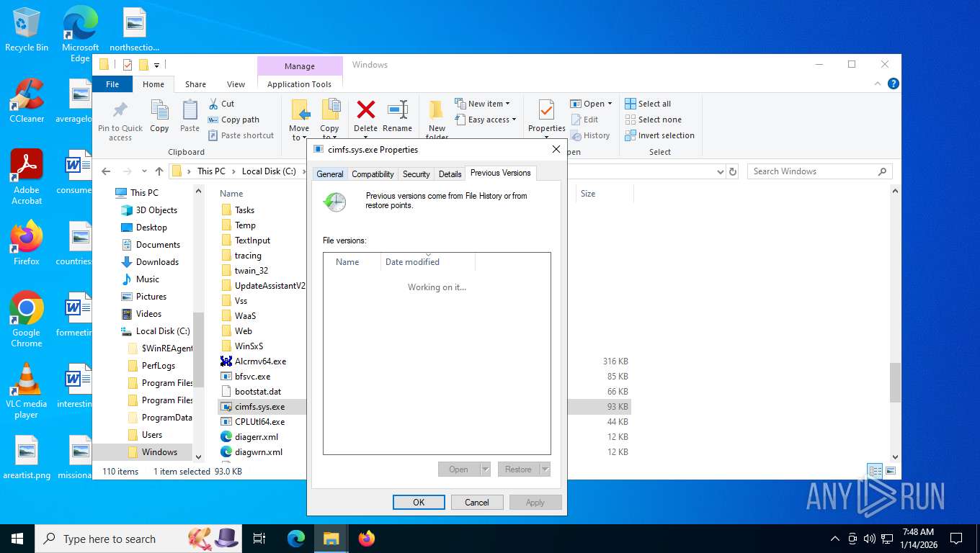Expand the ribbon Open dropdown arrow
This screenshot has height=553, width=980.
click(610, 104)
